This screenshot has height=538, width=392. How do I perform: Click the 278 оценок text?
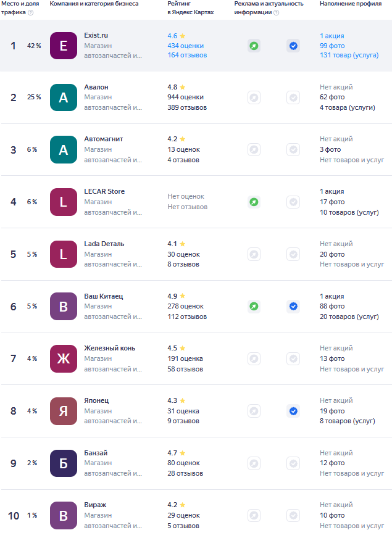click(185, 306)
